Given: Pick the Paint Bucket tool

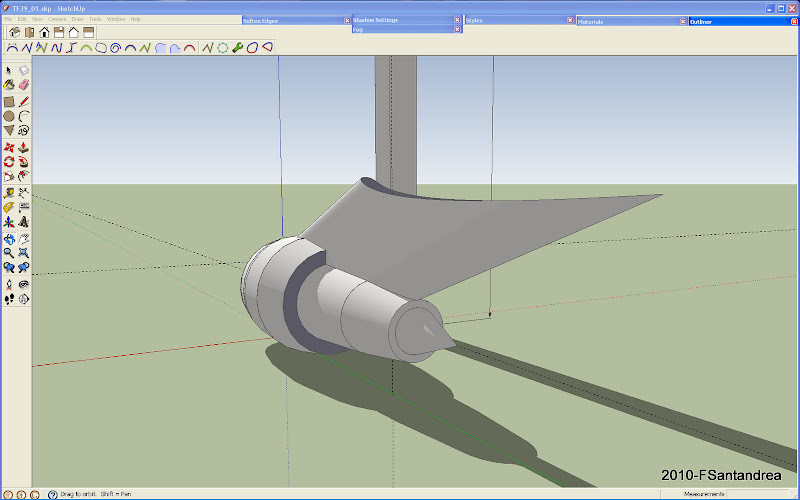Looking at the screenshot, I should tap(9, 86).
